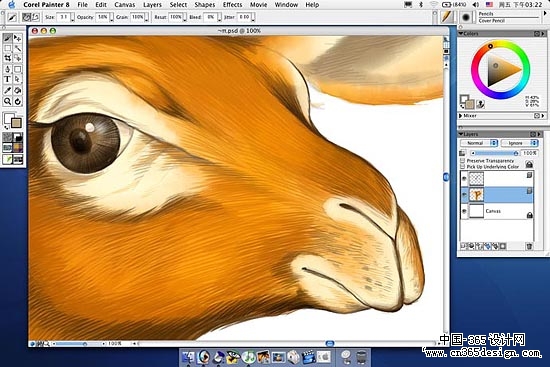Open the Grain slider popup arrow
This screenshot has width=550, height=367.
(147, 18)
